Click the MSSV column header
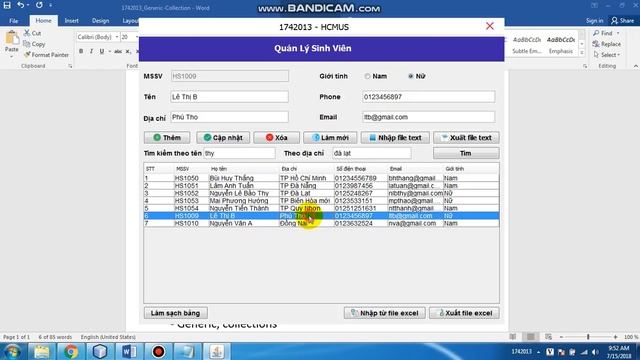This screenshot has height=360, width=640. (x=183, y=169)
